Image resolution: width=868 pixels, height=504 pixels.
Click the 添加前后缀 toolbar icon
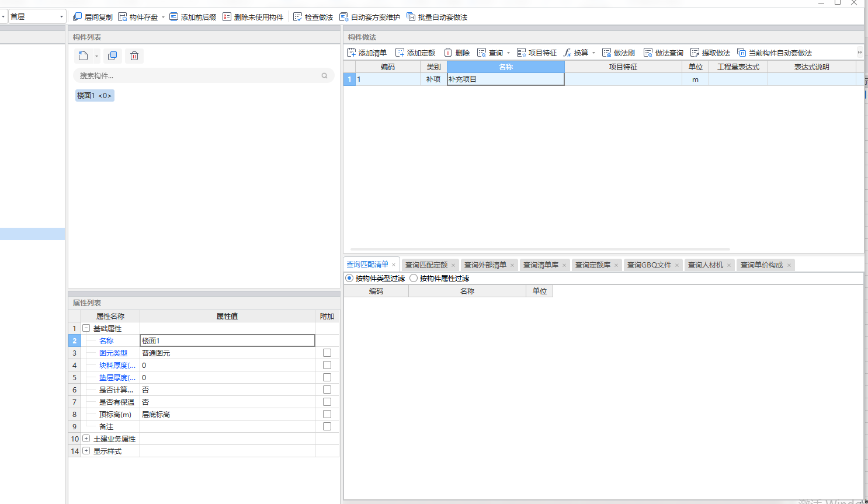(174, 17)
